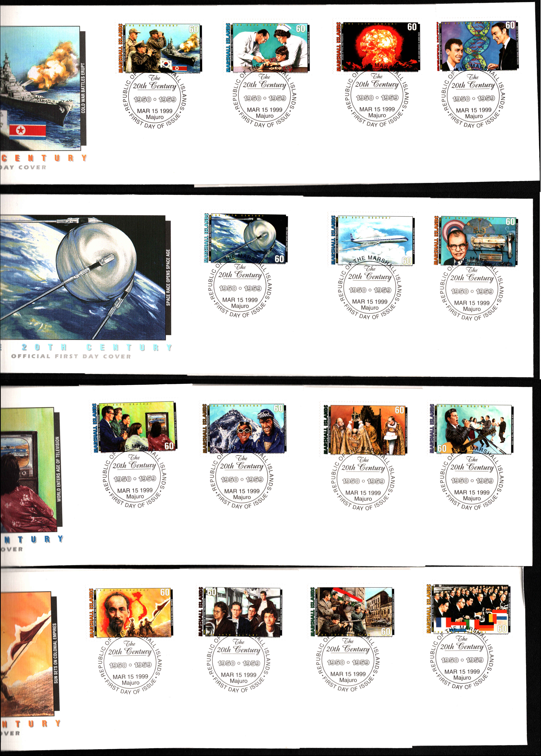Image resolution: width=541 pixels, height=756 pixels.
Task: Click the 'WORLD ENTERS AGE OF TELEVISION' caption
Action: pyautogui.click(x=59, y=469)
